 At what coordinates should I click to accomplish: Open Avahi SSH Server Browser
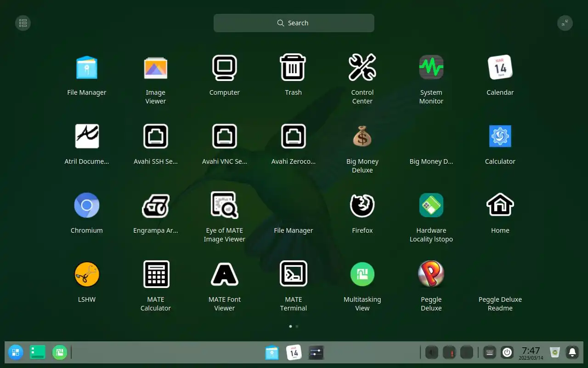tap(156, 137)
